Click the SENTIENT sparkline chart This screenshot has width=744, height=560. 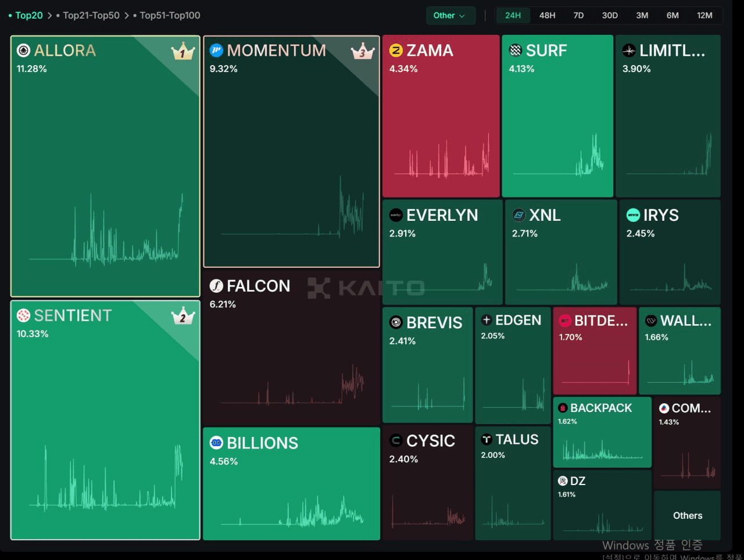(106, 478)
